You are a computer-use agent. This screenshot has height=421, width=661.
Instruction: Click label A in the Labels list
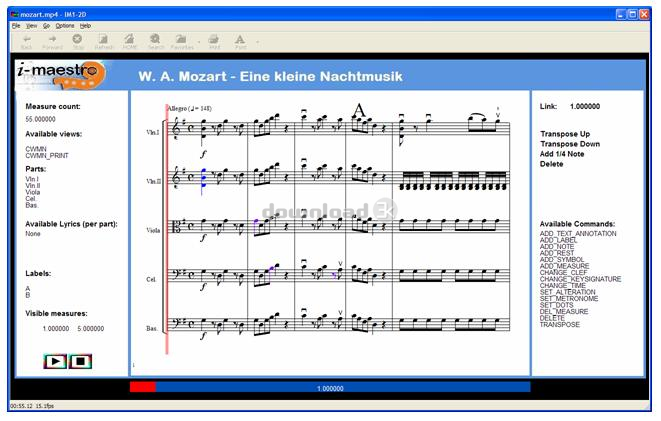pyautogui.click(x=28, y=289)
